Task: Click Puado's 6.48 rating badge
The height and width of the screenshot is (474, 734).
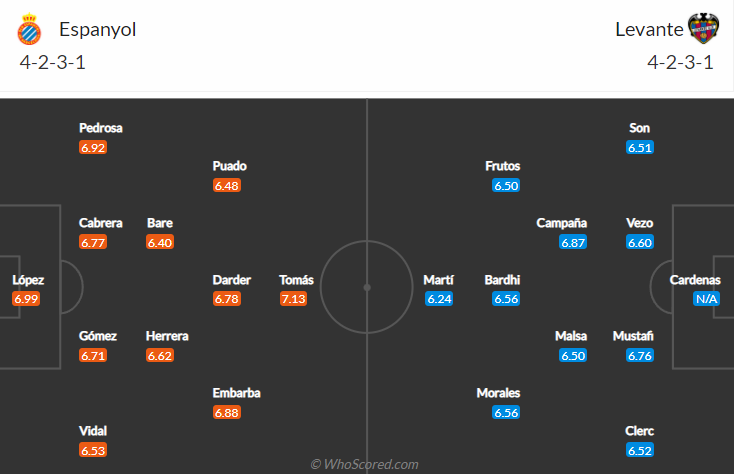Action: [227, 185]
